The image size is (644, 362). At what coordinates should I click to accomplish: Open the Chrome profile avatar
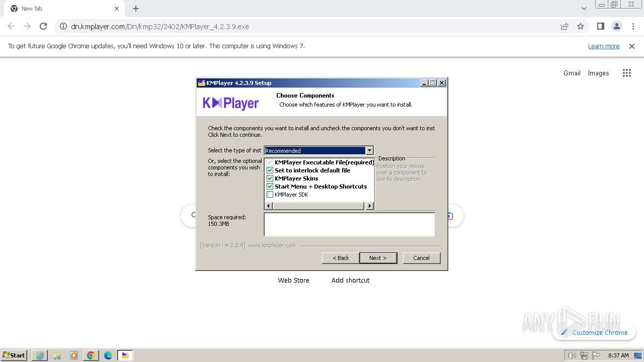pos(616,26)
